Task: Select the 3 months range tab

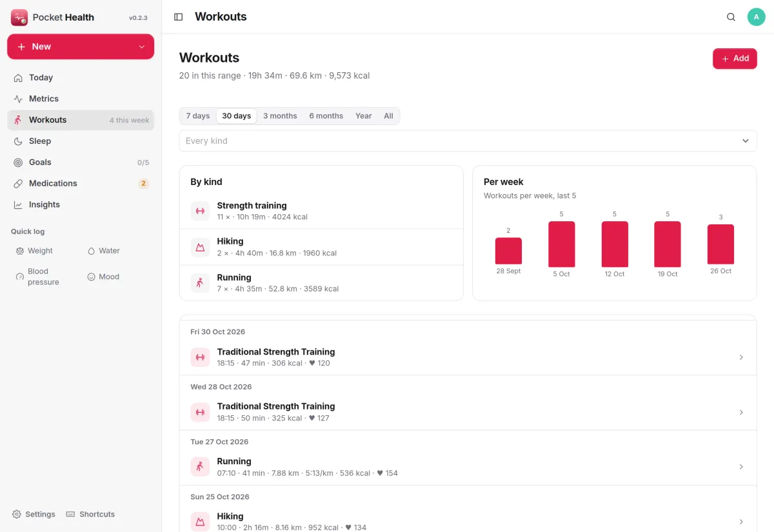Action: click(280, 116)
